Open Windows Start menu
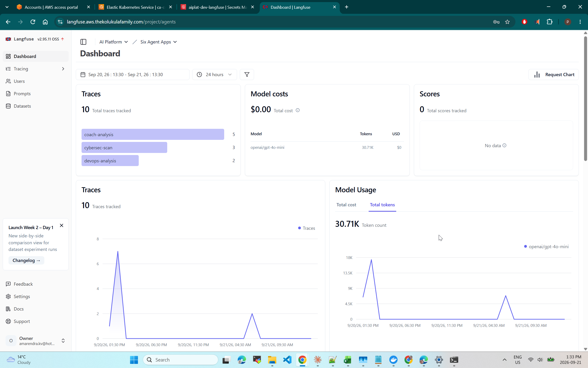The height and width of the screenshot is (368, 588). (134, 359)
